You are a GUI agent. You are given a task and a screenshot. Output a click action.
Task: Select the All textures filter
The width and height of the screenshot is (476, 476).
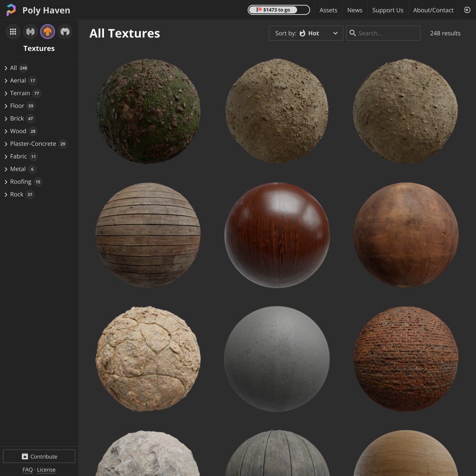(13, 68)
